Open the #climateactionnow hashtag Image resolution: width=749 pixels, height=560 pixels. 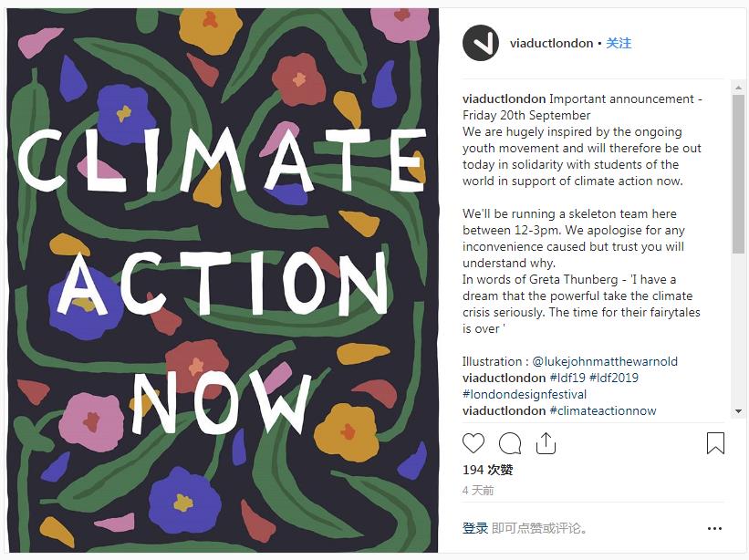tap(603, 410)
